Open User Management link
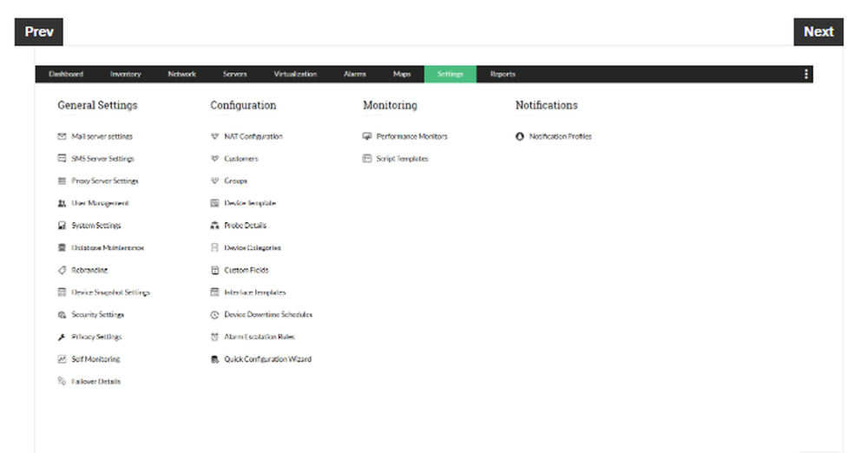The image size is (868, 453). coord(100,203)
